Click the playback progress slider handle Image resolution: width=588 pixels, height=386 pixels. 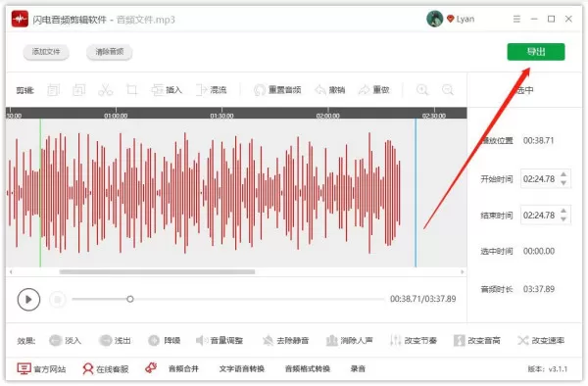click(129, 299)
